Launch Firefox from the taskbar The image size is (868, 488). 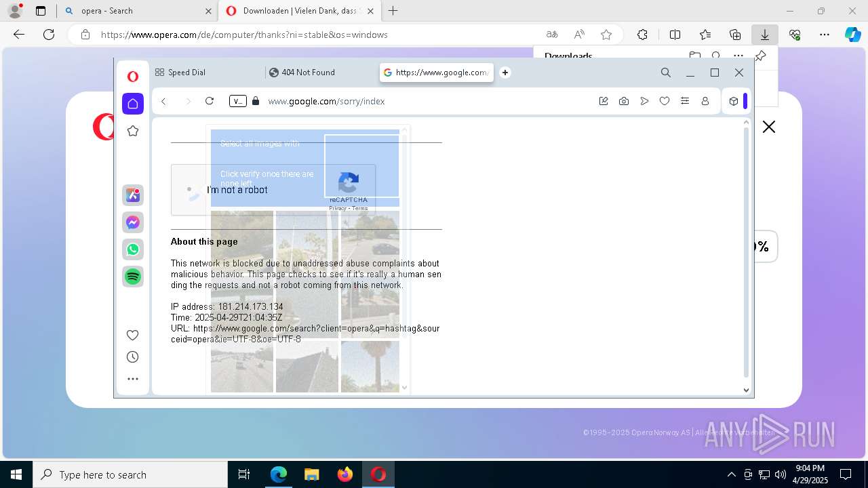pos(345,474)
